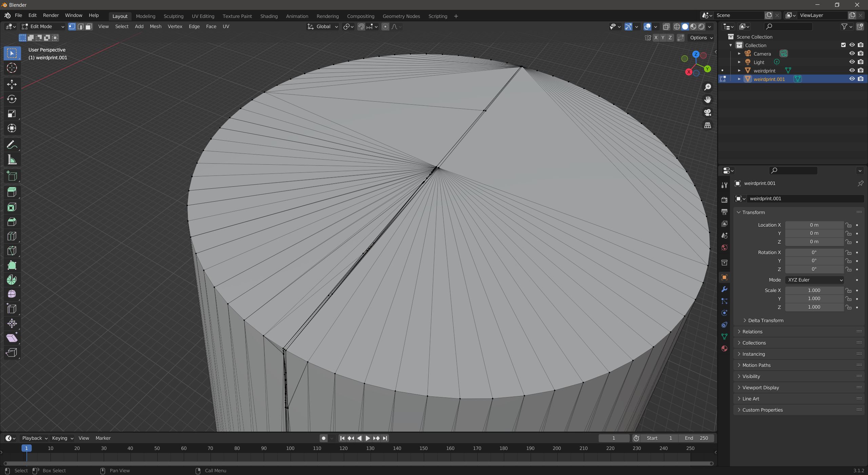Select the Smooth tool
This screenshot has width=868, height=475.
point(12,294)
